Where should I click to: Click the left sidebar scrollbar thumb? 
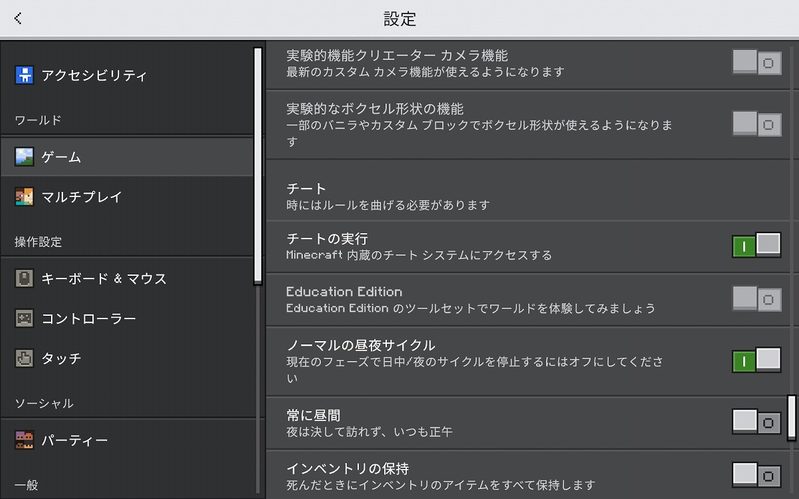point(258,166)
